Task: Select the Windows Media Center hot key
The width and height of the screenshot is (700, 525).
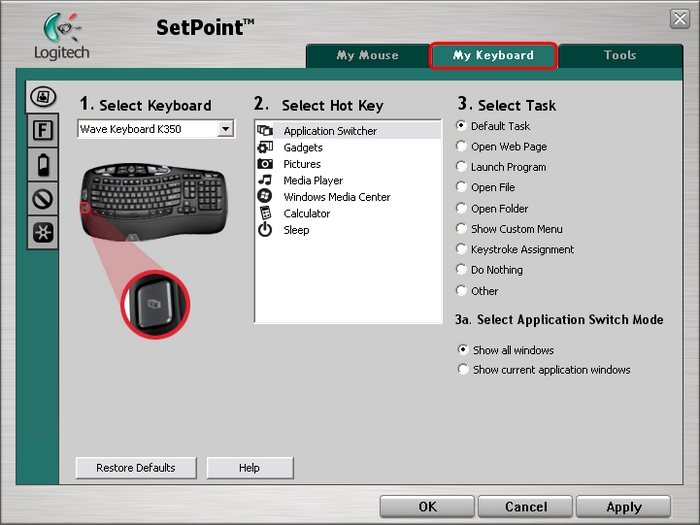Action: (336, 197)
